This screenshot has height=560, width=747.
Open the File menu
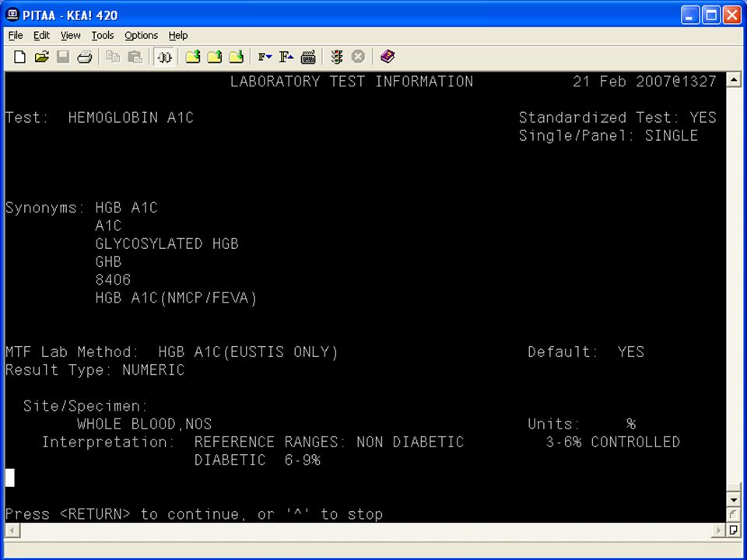(x=16, y=36)
